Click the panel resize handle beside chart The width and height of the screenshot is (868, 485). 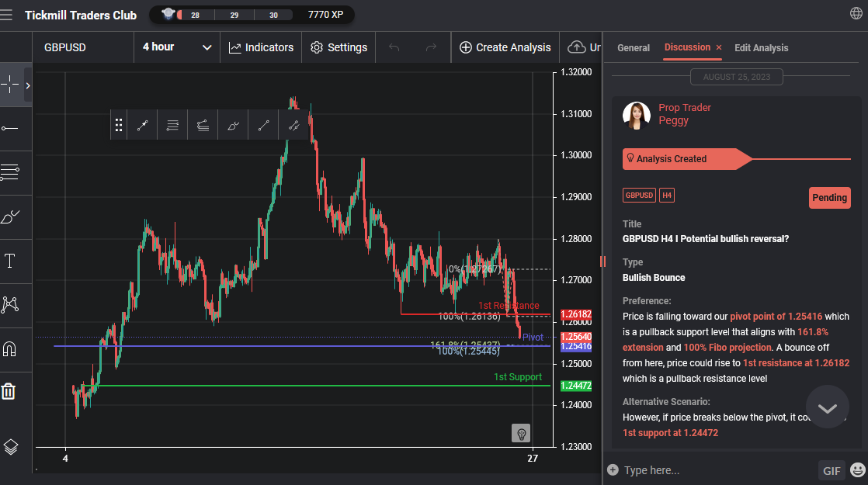602,262
